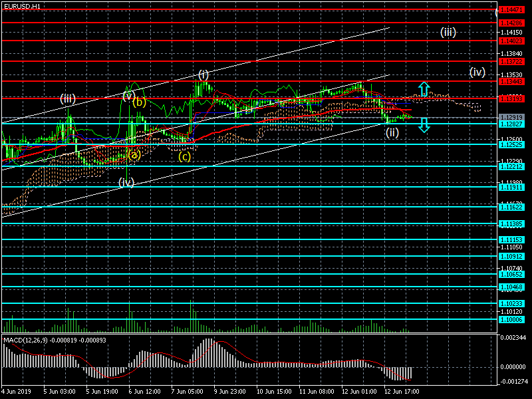Select the 12 Jun 17:00 time label
The image size is (532, 399).
coord(402,392)
